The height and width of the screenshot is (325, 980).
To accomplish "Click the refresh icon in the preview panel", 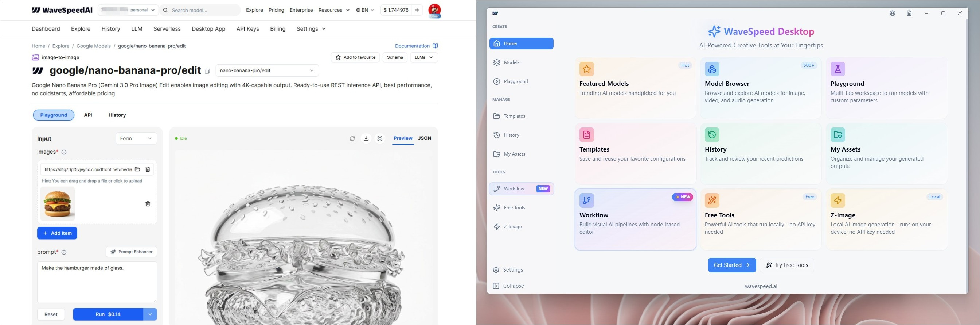I will coord(352,139).
